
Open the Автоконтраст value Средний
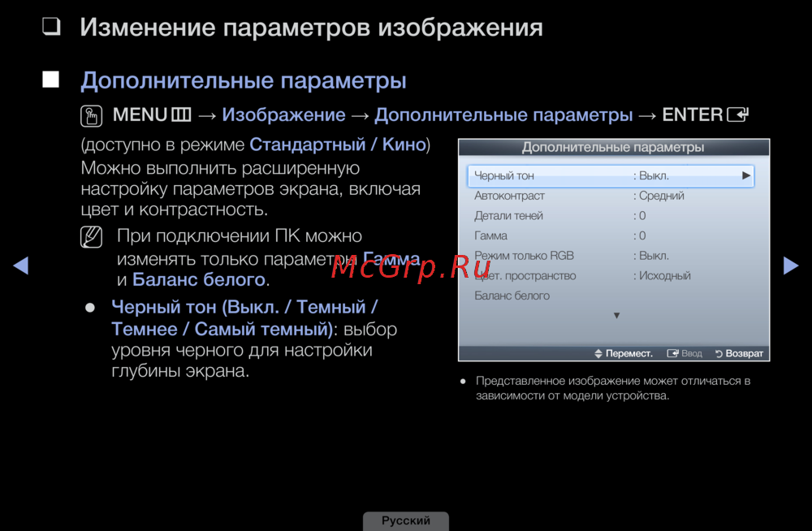tap(661, 196)
